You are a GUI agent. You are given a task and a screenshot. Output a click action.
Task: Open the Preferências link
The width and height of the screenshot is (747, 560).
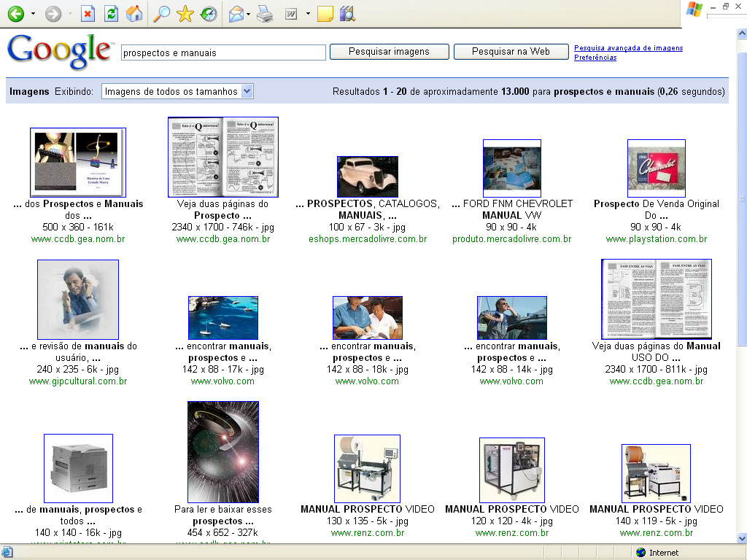click(595, 58)
